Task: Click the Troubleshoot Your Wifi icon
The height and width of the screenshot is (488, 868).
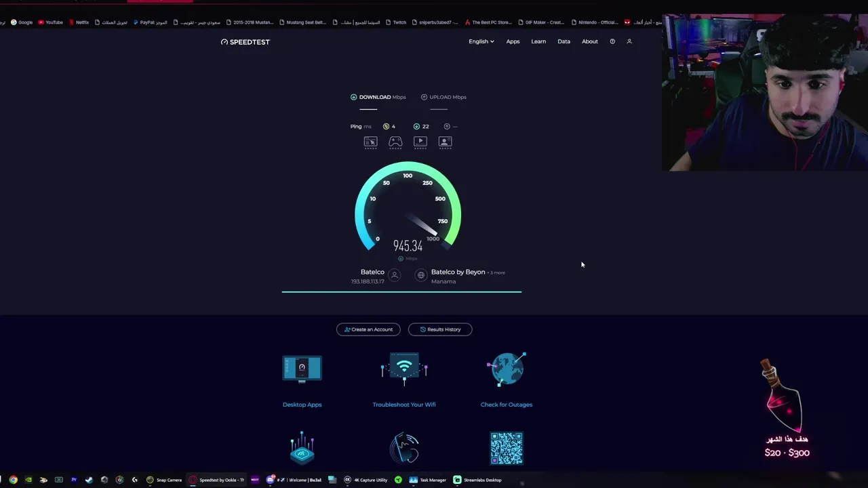Action: point(404,369)
